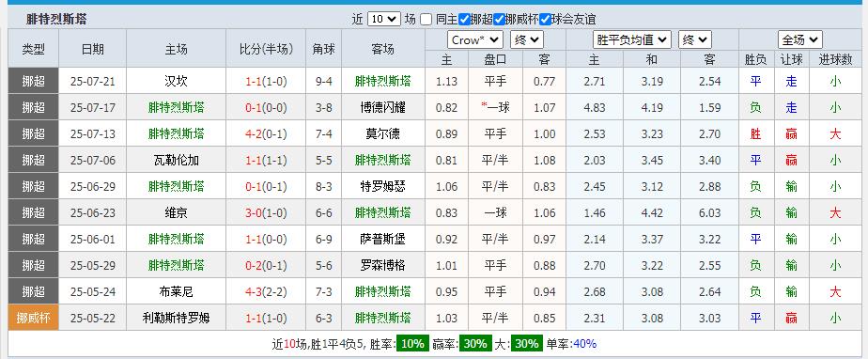Image resolution: width=868 pixels, height=359 pixels.
Task: Click the 30% 赢率 badge
Action: click(475, 343)
